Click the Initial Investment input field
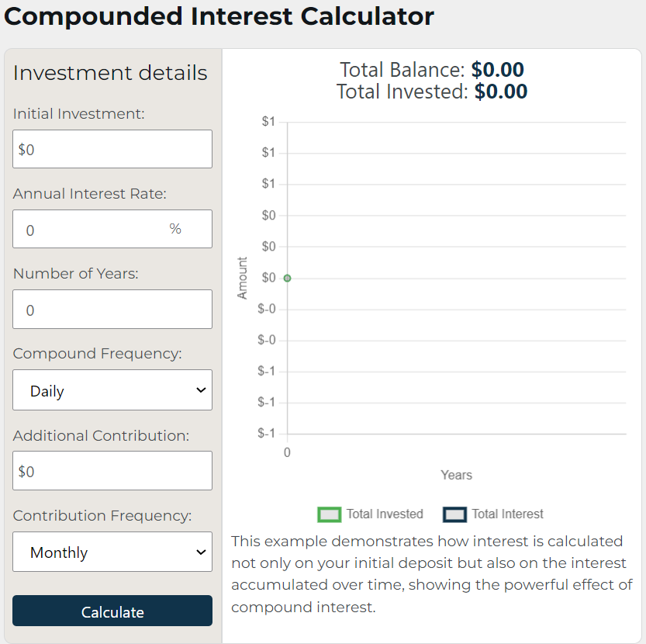 coord(112,149)
